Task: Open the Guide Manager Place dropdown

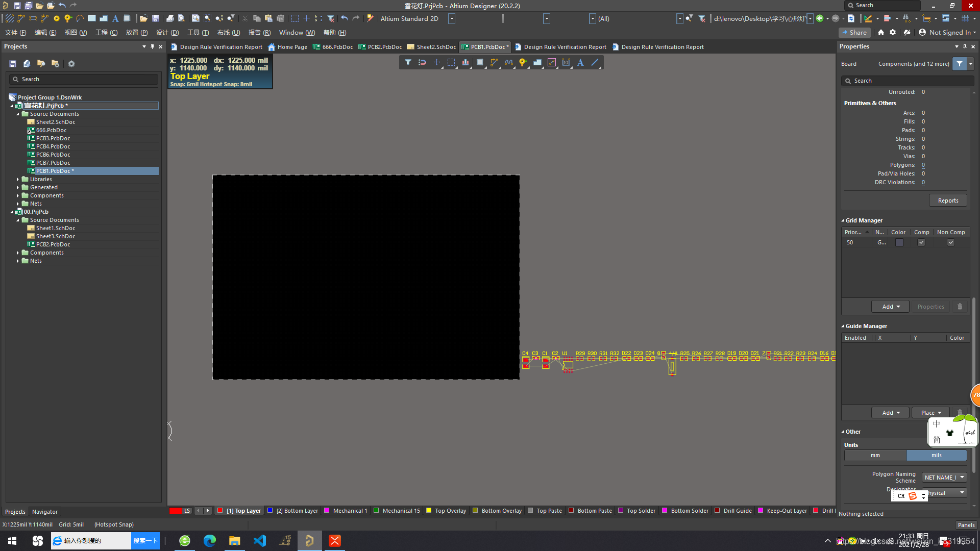Action: pyautogui.click(x=930, y=413)
